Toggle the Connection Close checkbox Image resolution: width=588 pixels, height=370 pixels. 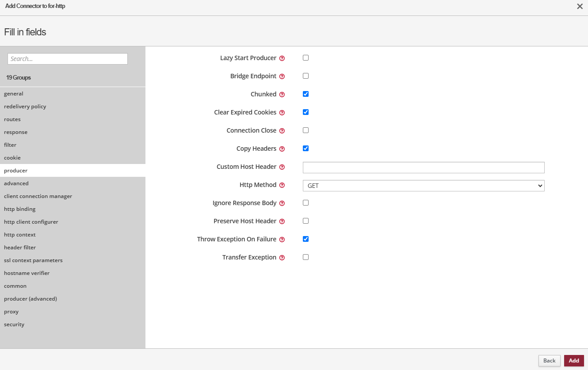[305, 130]
